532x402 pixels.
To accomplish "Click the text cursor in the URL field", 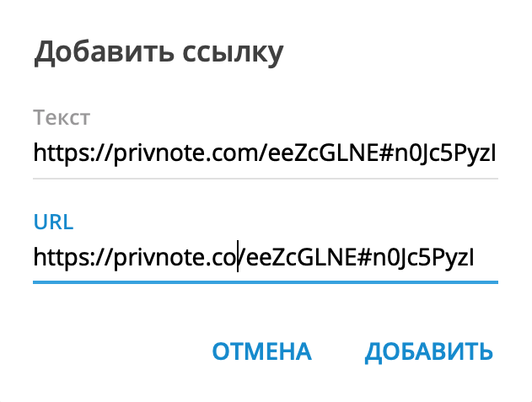I will click(x=238, y=257).
